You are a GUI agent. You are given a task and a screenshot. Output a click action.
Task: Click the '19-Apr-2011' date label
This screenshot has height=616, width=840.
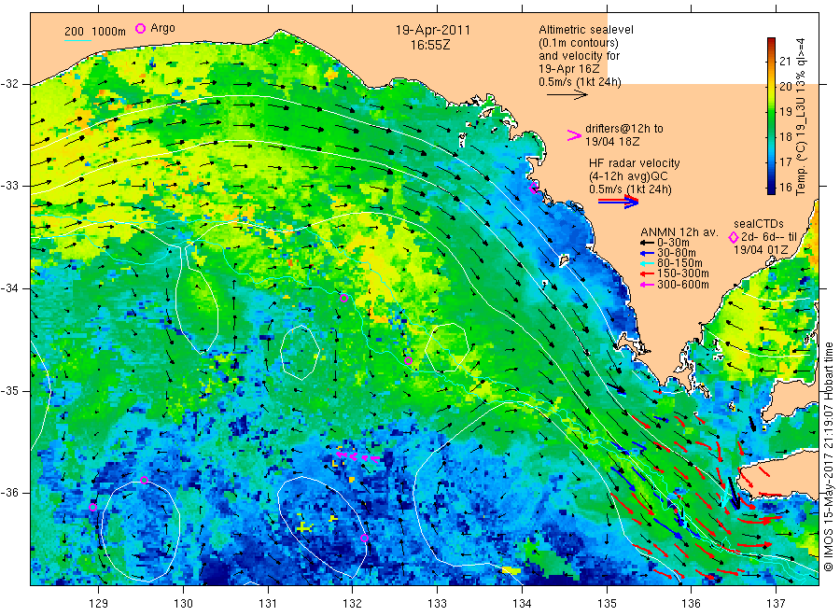[x=433, y=31]
